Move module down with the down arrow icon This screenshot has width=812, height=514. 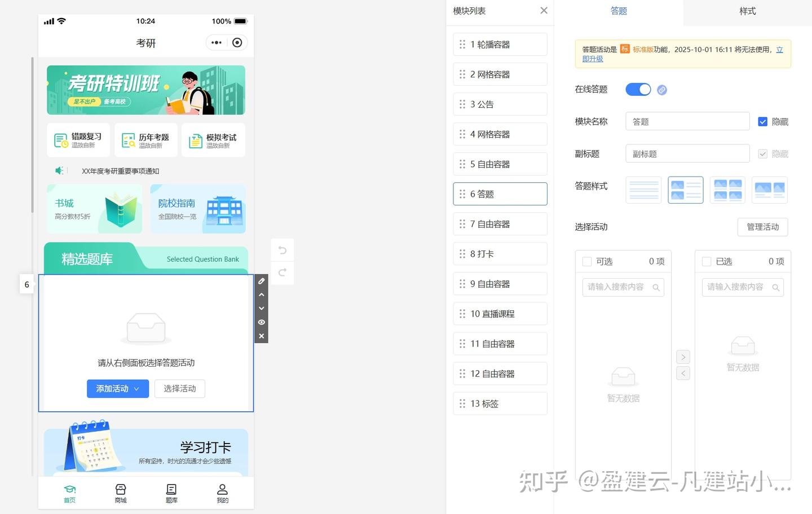pyautogui.click(x=261, y=308)
